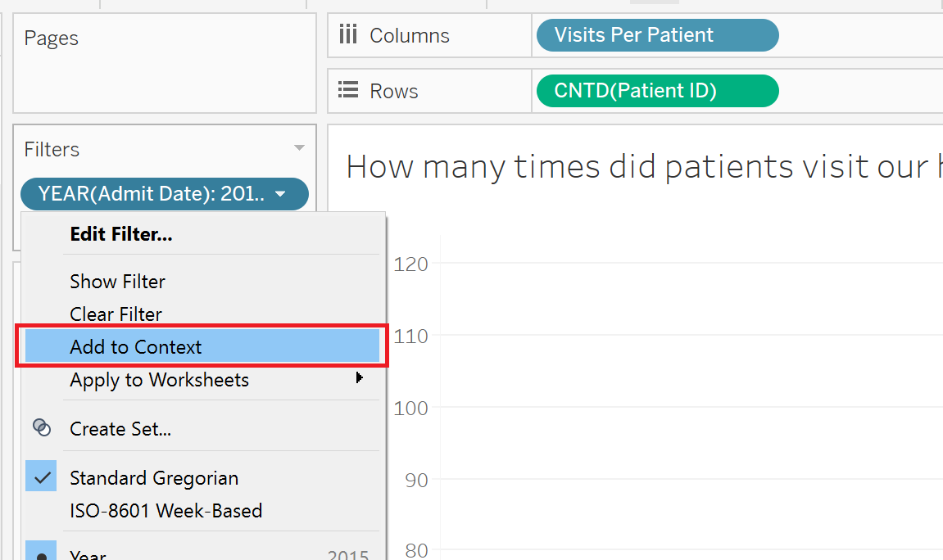Click the Create Set overlapping circles icon
The width and height of the screenshot is (943, 560).
pyautogui.click(x=42, y=428)
